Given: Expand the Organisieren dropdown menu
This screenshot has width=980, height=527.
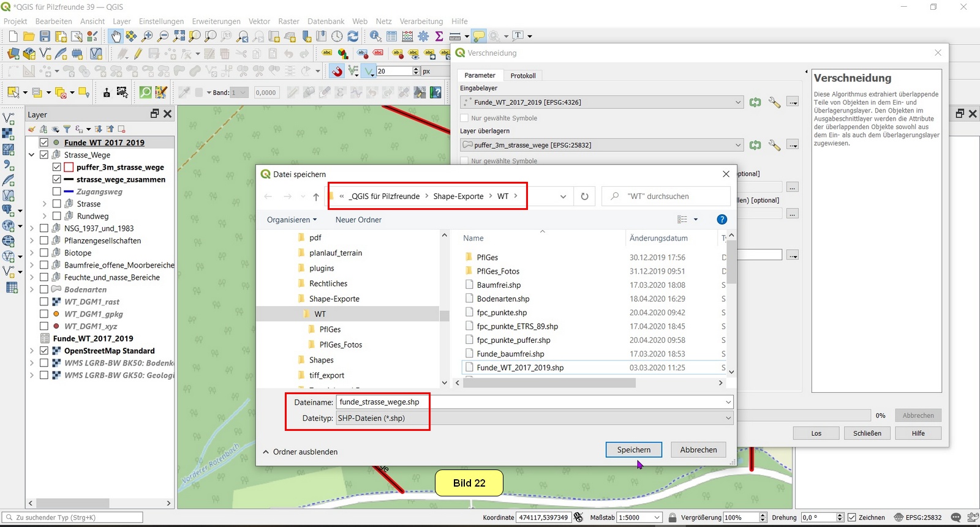Looking at the screenshot, I should pyautogui.click(x=292, y=220).
